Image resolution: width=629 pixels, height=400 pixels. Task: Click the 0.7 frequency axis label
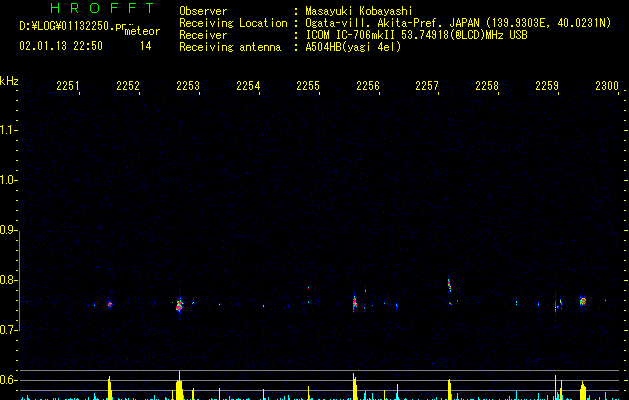(8, 330)
